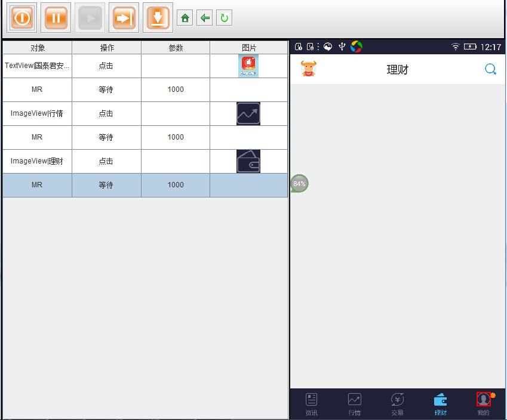Select the TextView|国泰君安 row
Viewport: 507px width, 420px height.
click(x=37, y=66)
